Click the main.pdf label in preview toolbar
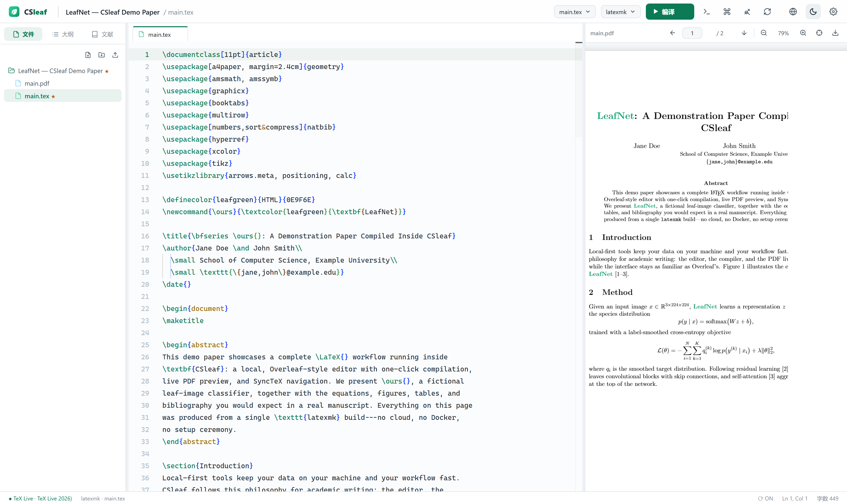This screenshot has width=847, height=504. point(602,33)
